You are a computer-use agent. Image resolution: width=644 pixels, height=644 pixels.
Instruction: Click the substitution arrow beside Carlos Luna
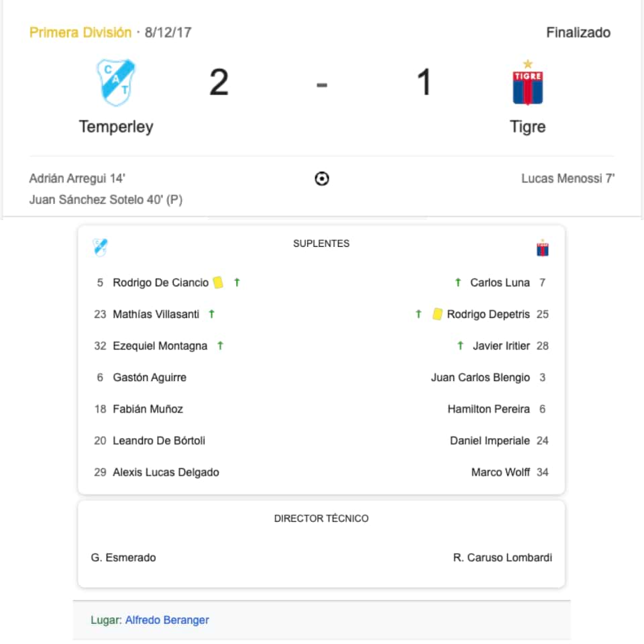click(458, 282)
